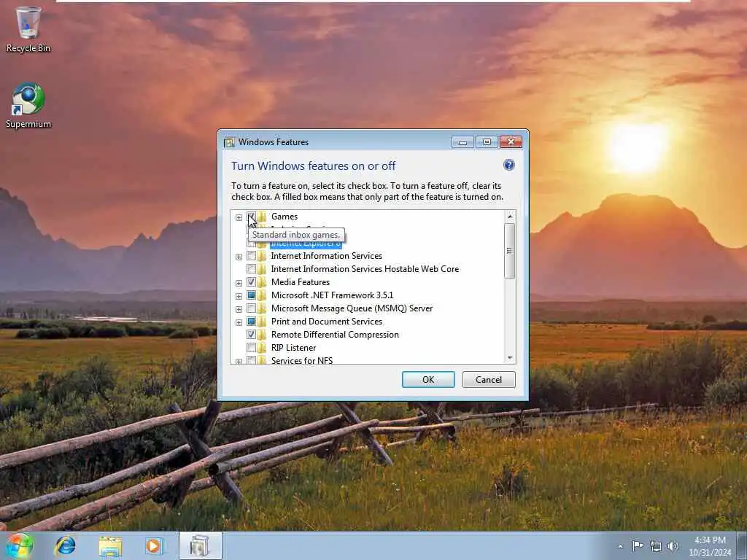Click the feature list scrollbar thumb
Viewport: 747px width, 560px height.
click(510, 251)
